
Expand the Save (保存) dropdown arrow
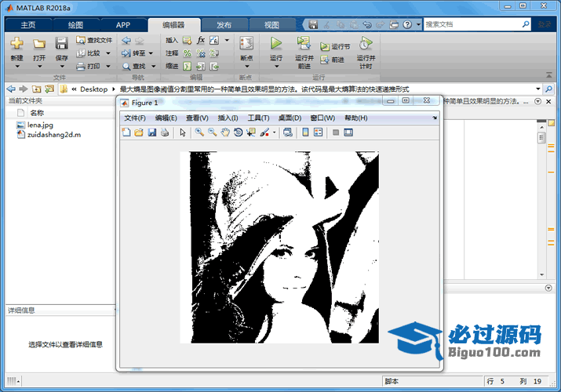pyautogui.click(x=62, y=66)
